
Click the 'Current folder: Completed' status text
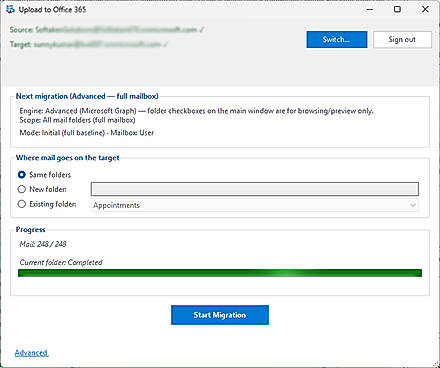[x=61, y=262]
